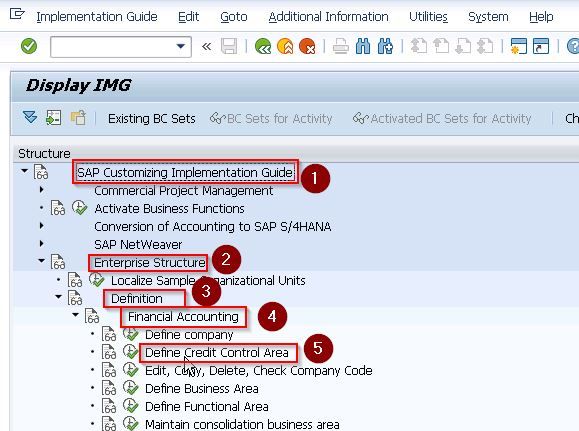Open the Utilities menu
579x431 pixels.
pyautogui.click(x=428, y=17)
